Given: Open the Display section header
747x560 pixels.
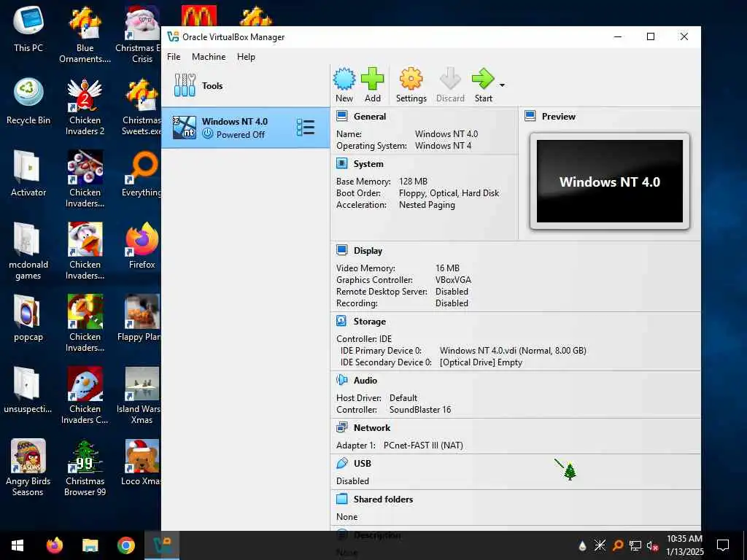Looking at the screenshot, I should coord(368,251).
